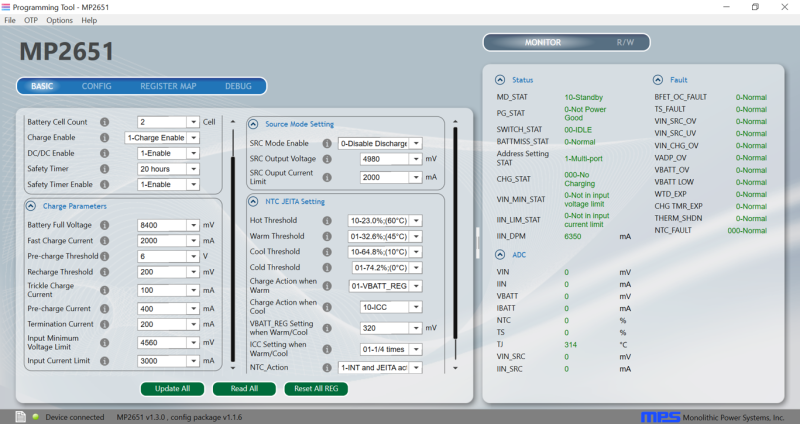Switch to the CONFIG tab
Image resolution: width=800 pixels, height=424 pixels.
coord(96,86)
